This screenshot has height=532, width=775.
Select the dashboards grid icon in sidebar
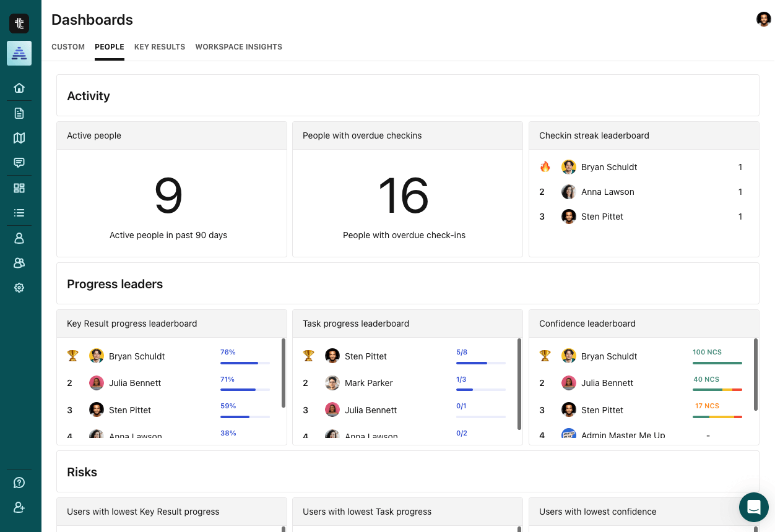(19, 188)
